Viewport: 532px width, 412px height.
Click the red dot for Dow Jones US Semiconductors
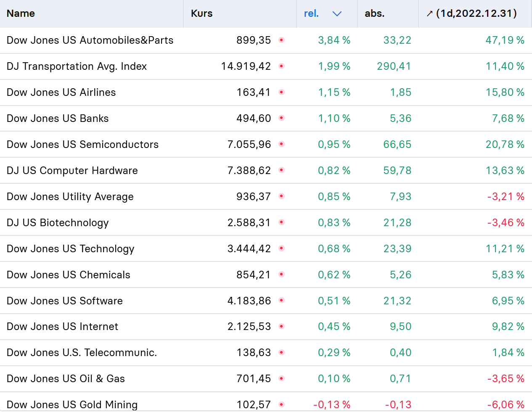(x=282, y=144)
